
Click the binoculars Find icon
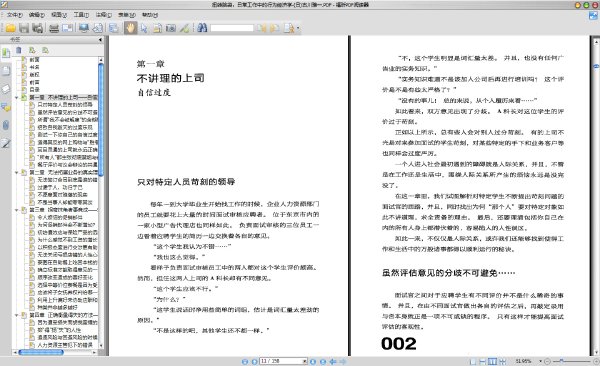[x=202, y=28]
